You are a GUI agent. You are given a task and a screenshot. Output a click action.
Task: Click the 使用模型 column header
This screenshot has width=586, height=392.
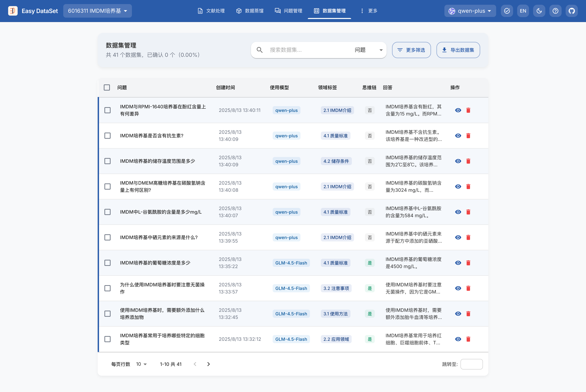pyautogui.click(x=279, y=87)
